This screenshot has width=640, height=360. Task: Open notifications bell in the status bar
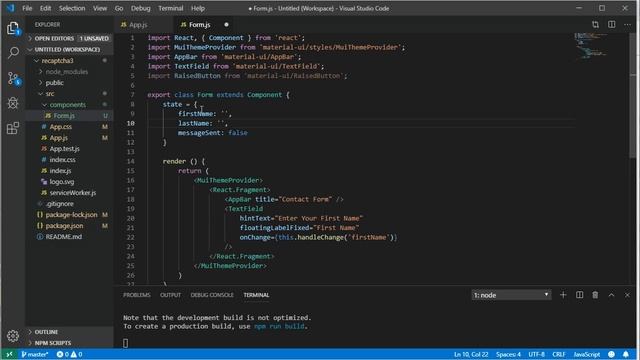(x=626, y=354)
